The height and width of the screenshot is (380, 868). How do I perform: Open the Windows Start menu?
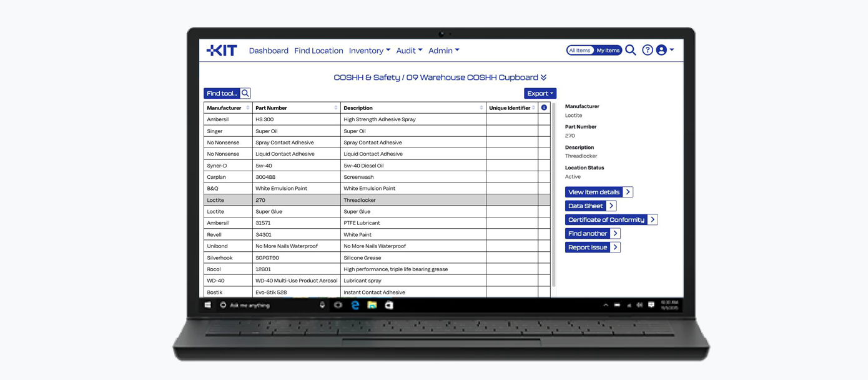click(208, 305)
